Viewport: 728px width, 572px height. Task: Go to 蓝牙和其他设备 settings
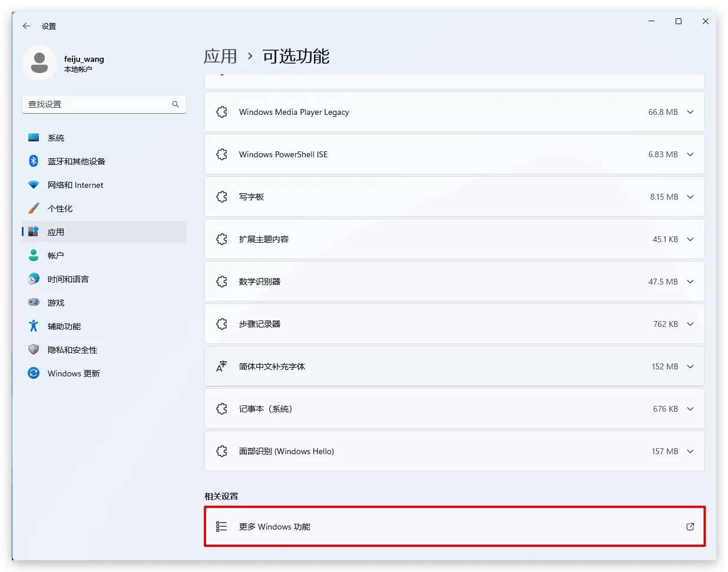(x=104, y=161)
